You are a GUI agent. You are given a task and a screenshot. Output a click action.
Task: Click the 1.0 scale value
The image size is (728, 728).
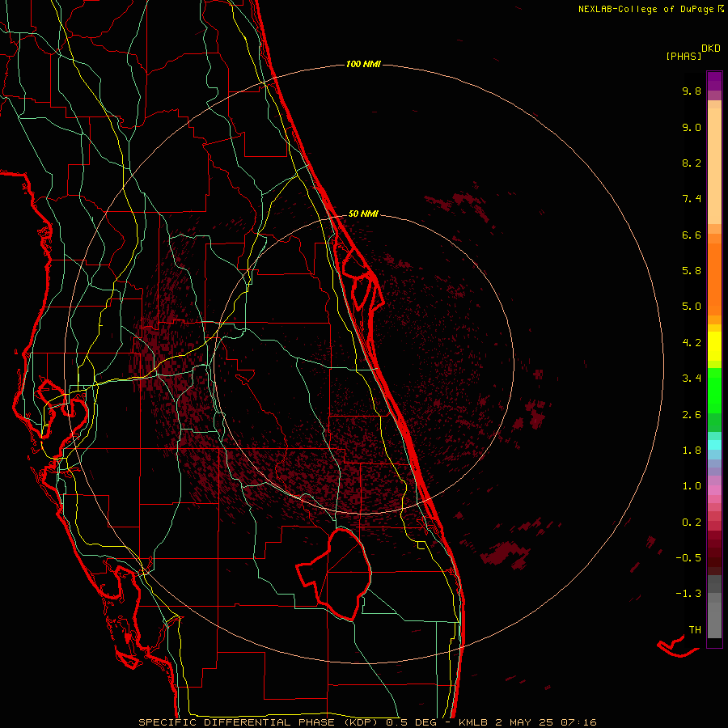pos(692,486)
